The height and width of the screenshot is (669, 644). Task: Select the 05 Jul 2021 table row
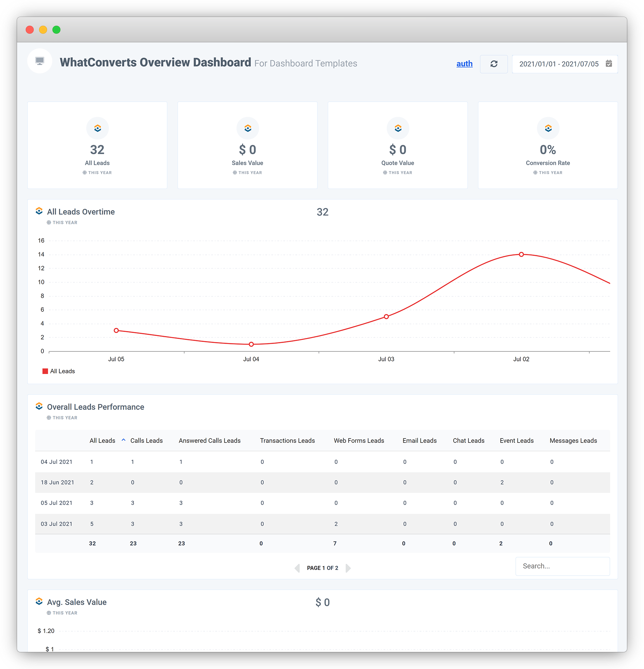pos(323,503)
